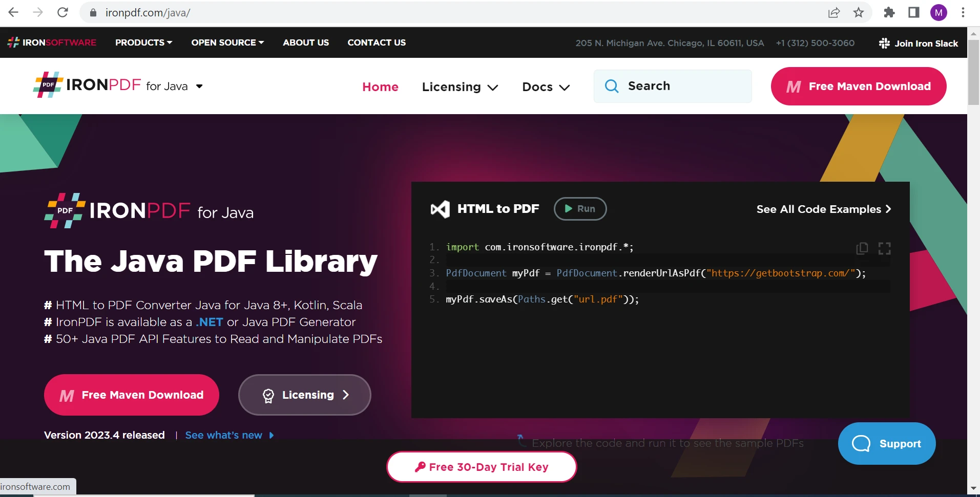Screen dimensions: 980x497
Task: Click the search magnifier icon
Action: 612,86
